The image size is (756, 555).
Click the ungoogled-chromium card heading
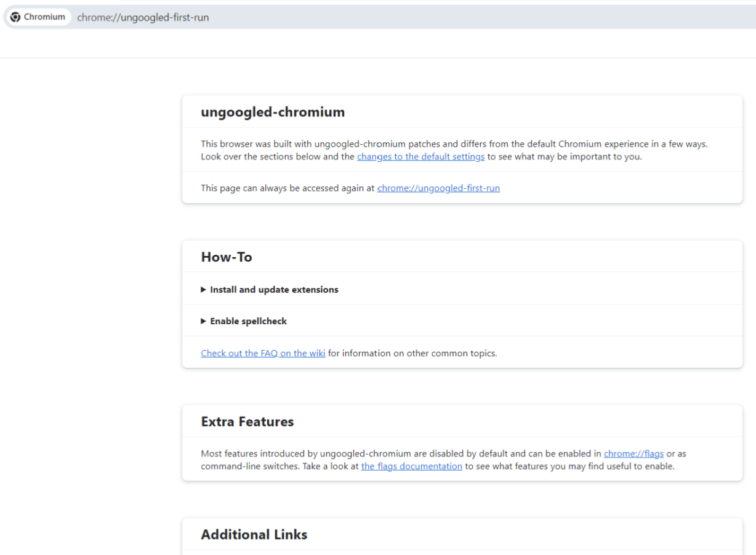click(273, 112)
